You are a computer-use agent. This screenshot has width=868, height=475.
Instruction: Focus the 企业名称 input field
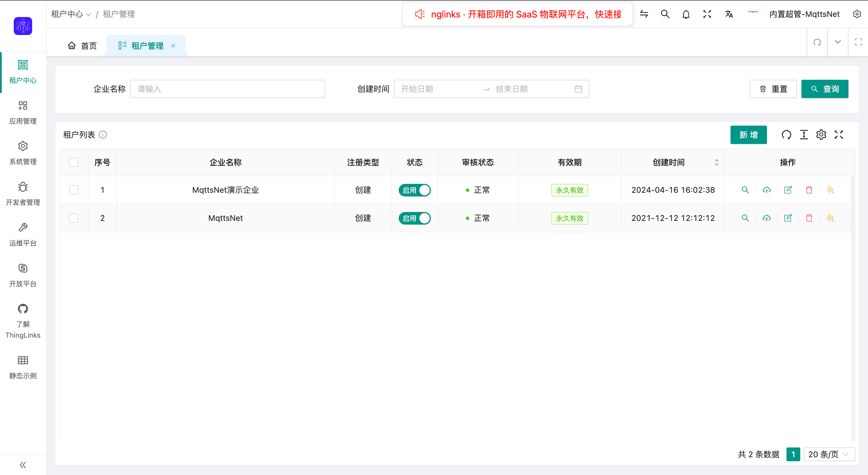pos(228,89)
